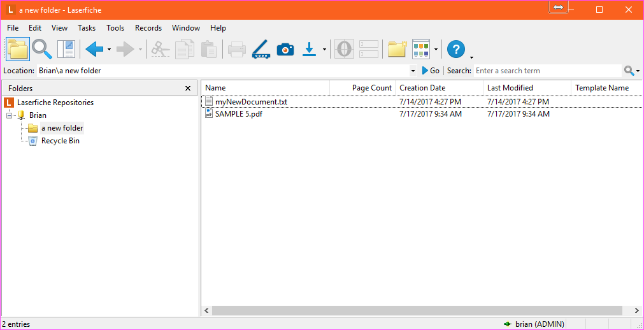The image size is (644, 330).
Task: Click the horizontal scrollbar left arrow
Action: [x=206, y=311]
